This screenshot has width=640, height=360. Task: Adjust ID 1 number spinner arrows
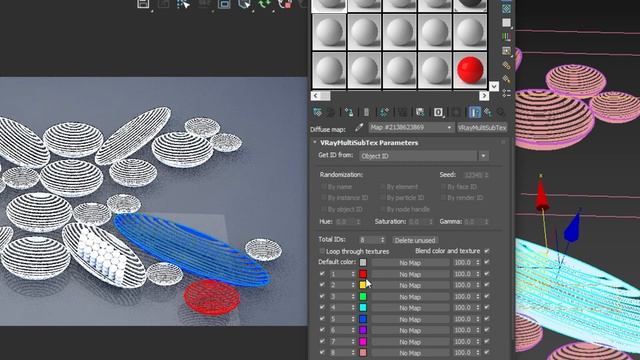point(353,274)
